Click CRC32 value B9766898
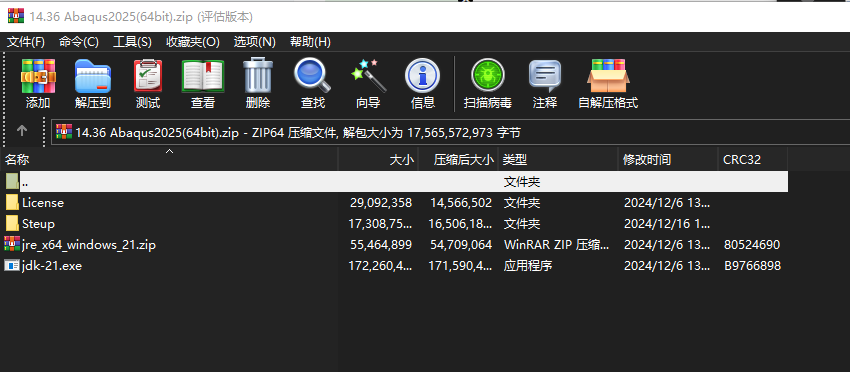Screen dimensions: 850x372 pyautogui.click(x=752, y=266)
